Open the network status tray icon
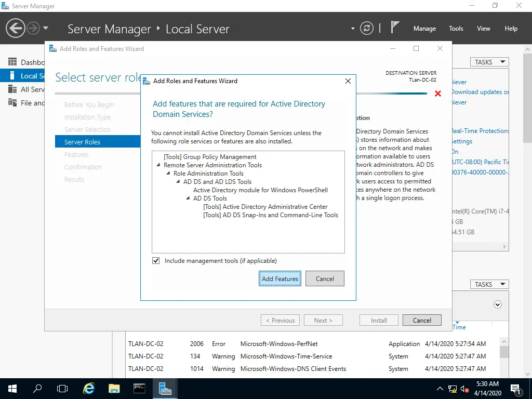 pyautogui.click(x=453, y=389)
